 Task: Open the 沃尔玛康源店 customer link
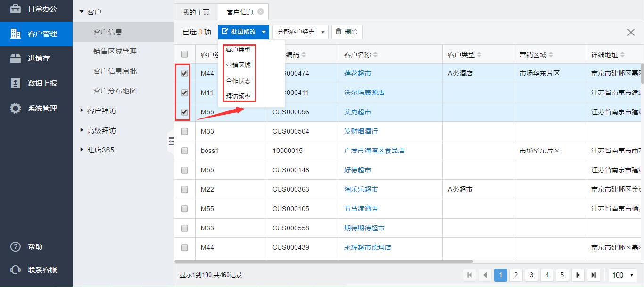tap(364, 93)
